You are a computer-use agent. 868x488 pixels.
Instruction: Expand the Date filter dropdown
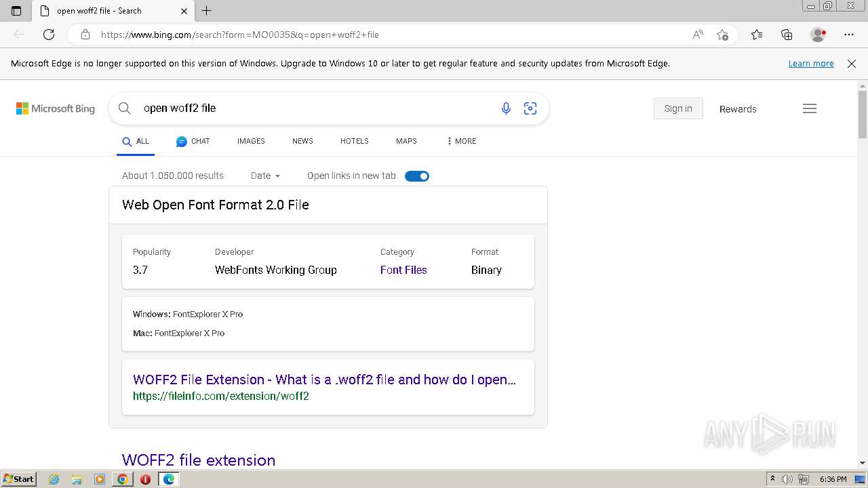(265, 176)
